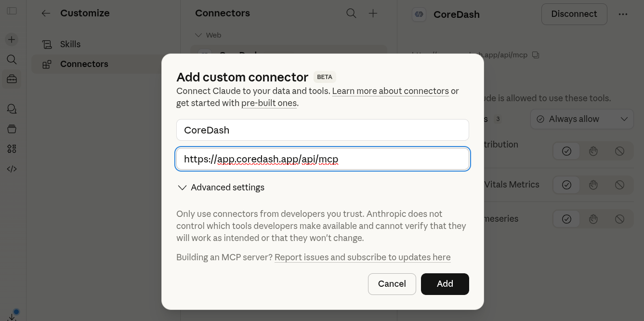The image size is (644, 321).
Task: Block the timeseries tool permission
Action: (x=619, y=219)
